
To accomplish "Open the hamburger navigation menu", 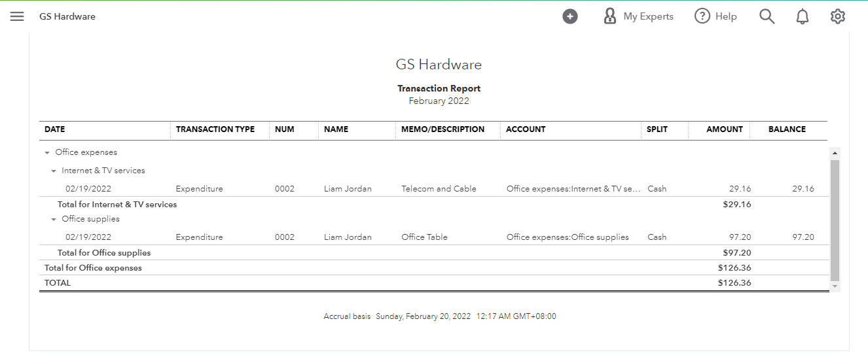I will click(x=17, y=16).
